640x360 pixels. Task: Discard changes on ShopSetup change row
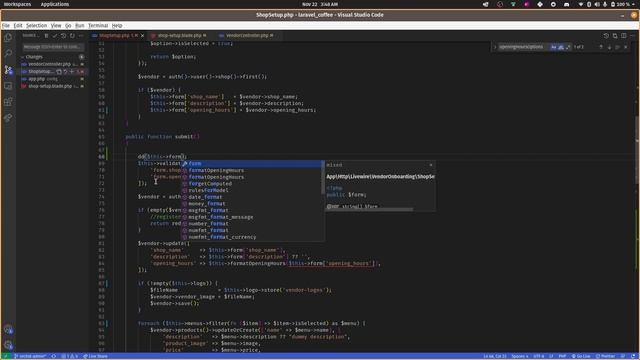tap(65, 71)
